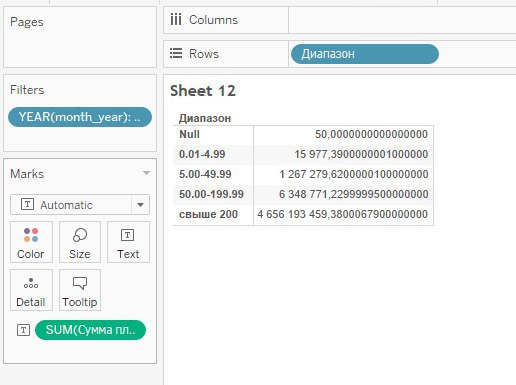Image resolution: width=516 pixels, height=385 pixels.
Task: Click the value 1 267 279,62 cell
Action: tap(354, 174)
